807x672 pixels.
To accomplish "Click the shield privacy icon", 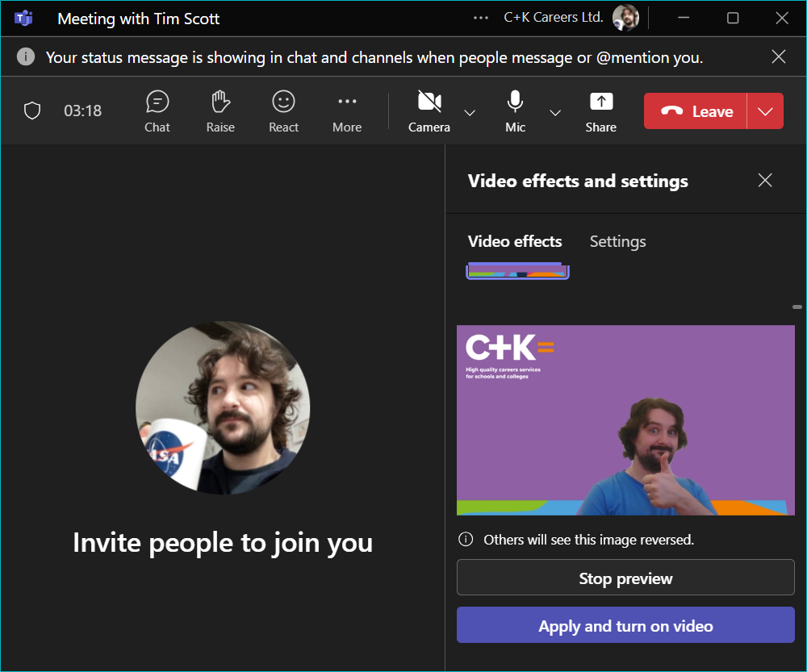I will click(x=32, y=111).
